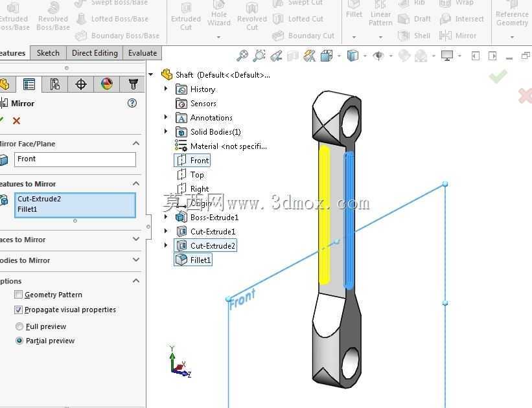Select the Lofted Boss/Base tool
Viewport: 532px width, 408px height.
coord(112,19)
